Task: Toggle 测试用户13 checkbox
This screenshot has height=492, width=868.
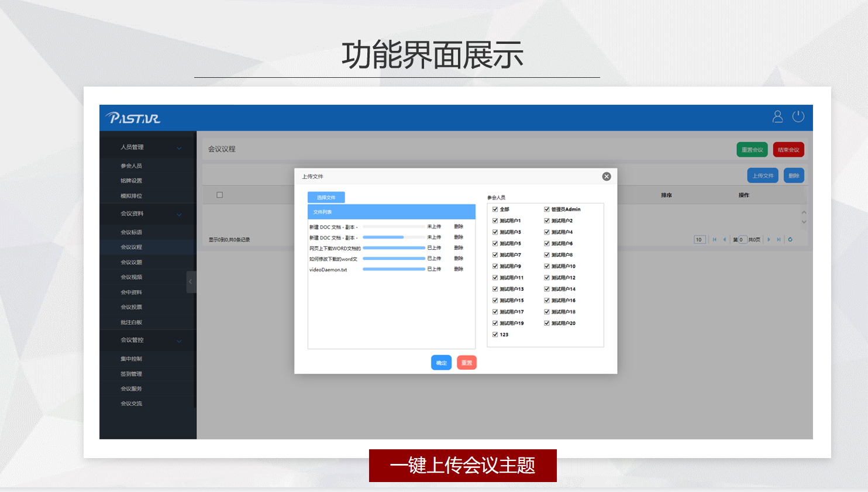Action: pyautogui.click(x=495, y=289)
